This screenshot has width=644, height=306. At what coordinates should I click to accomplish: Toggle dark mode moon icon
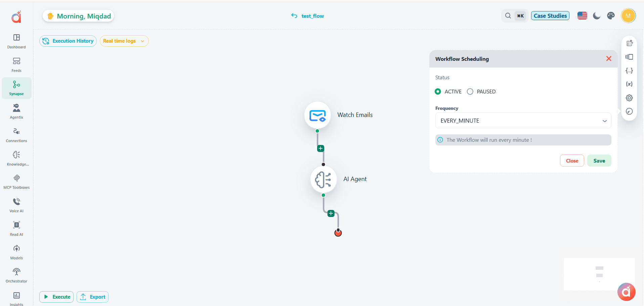click(x=597, y=16)
